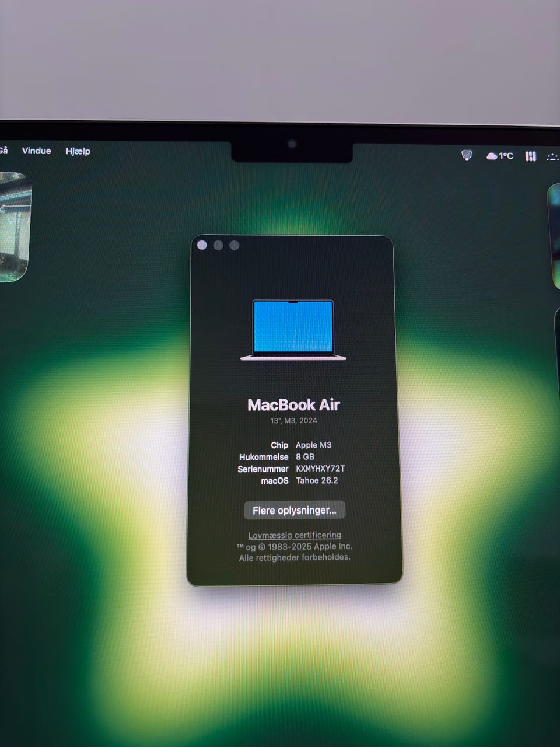This screenshot has width=560, height=747.
Task: Click the display-shaped menu bar icon
Action: pyautogui.click(x=467, y=155)
